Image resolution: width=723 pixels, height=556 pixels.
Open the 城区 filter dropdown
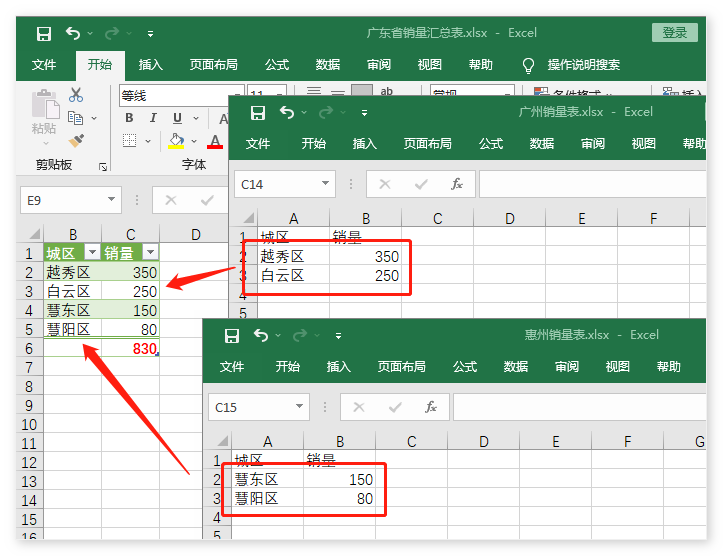click(92, 252)
